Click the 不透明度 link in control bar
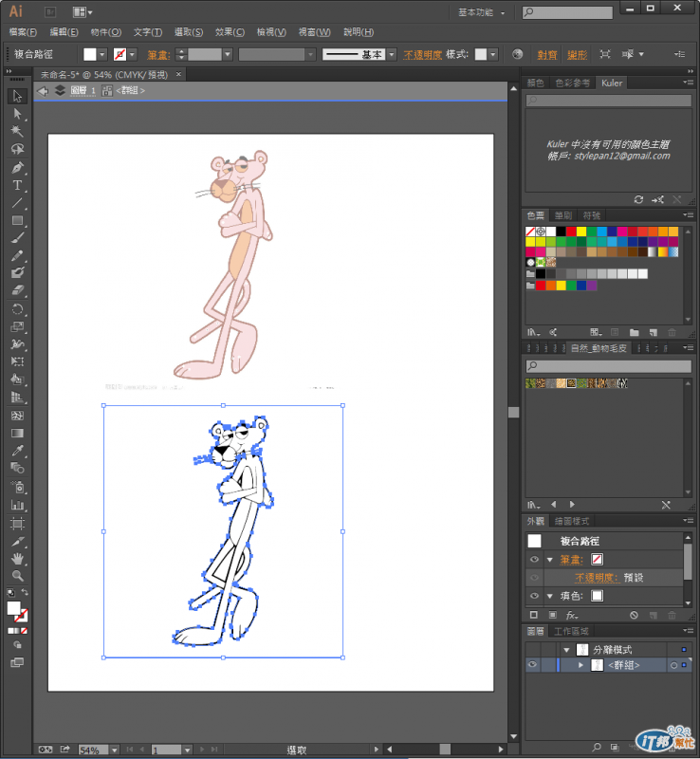This screenshot has width=700, height=759. (x=423, y=55)
